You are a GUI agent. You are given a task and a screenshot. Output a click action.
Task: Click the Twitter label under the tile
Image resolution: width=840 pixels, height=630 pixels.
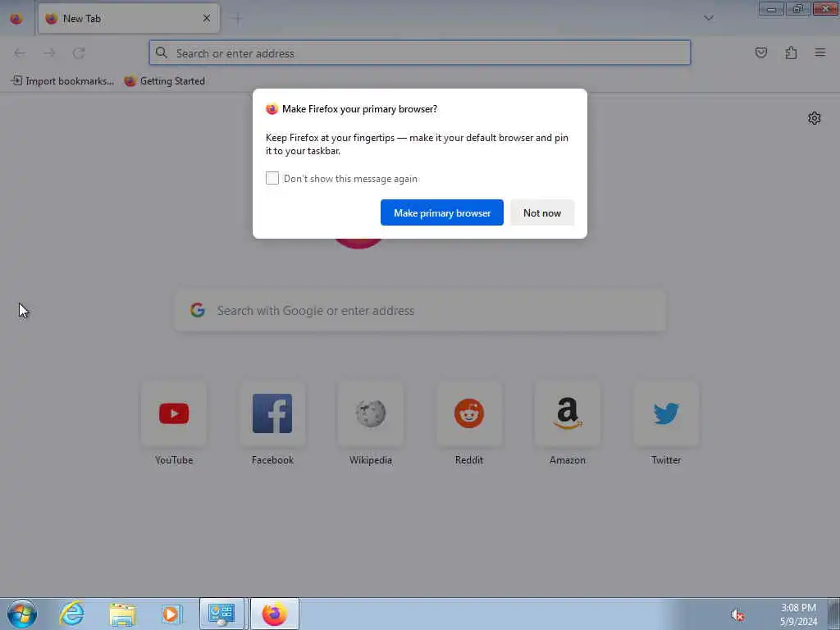pos(666,459)
